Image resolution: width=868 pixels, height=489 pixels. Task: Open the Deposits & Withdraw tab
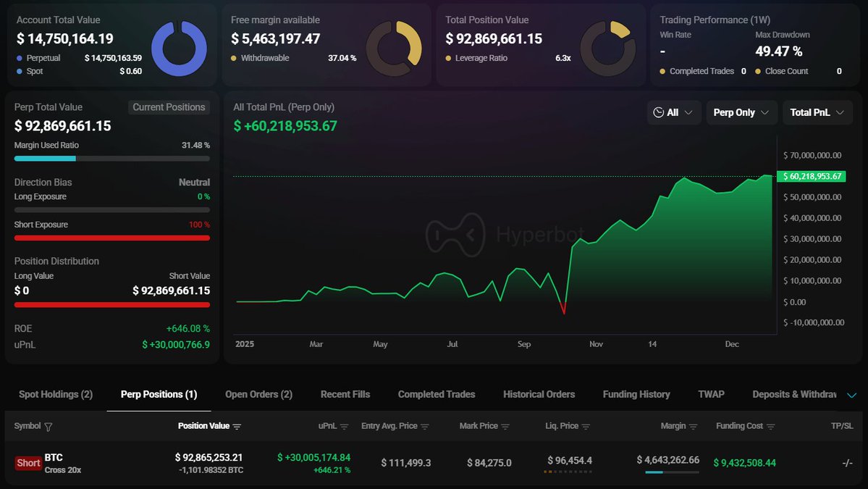(x=794, y=394)
